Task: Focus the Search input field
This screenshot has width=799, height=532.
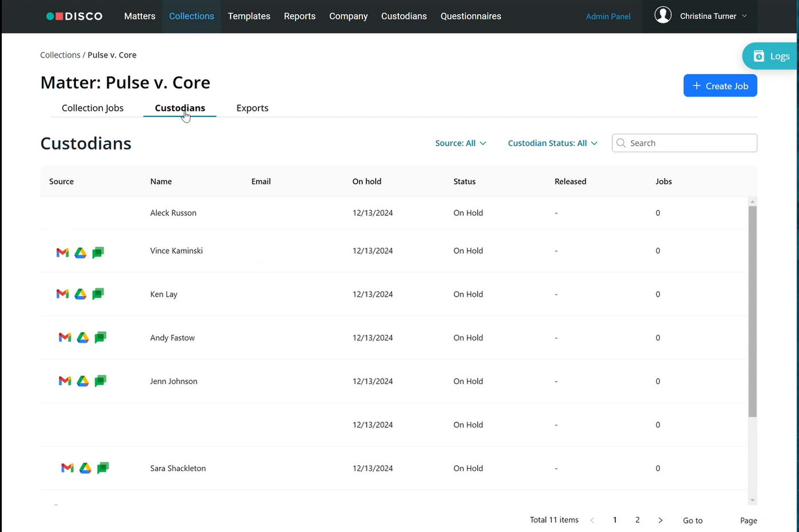Action: [684, 143]
